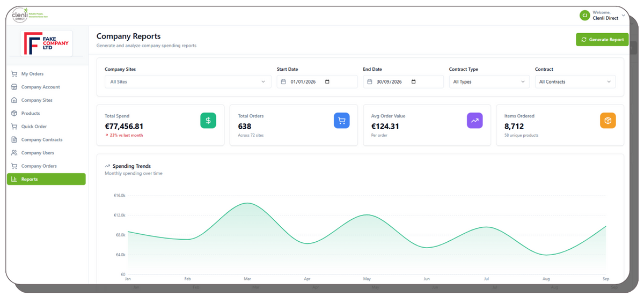
Task: Click the refresh icon in Generate Report
Action: tap(584, 40)
